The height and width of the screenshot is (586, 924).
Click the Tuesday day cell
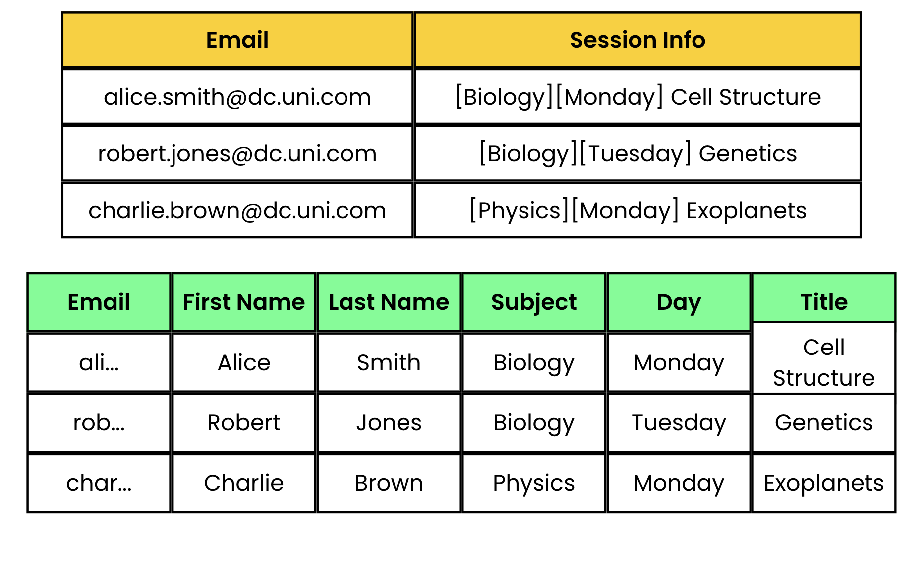(679, 423)
